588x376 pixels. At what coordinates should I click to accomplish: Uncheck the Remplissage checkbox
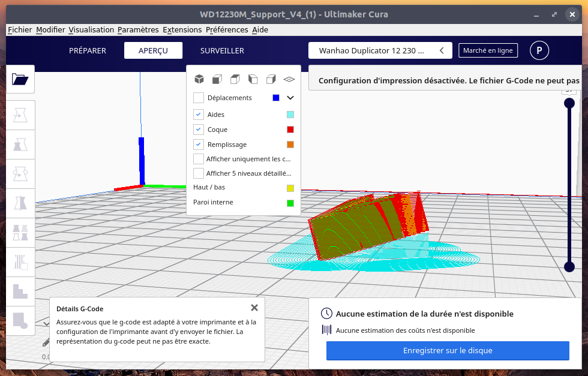tap(199, 145)
